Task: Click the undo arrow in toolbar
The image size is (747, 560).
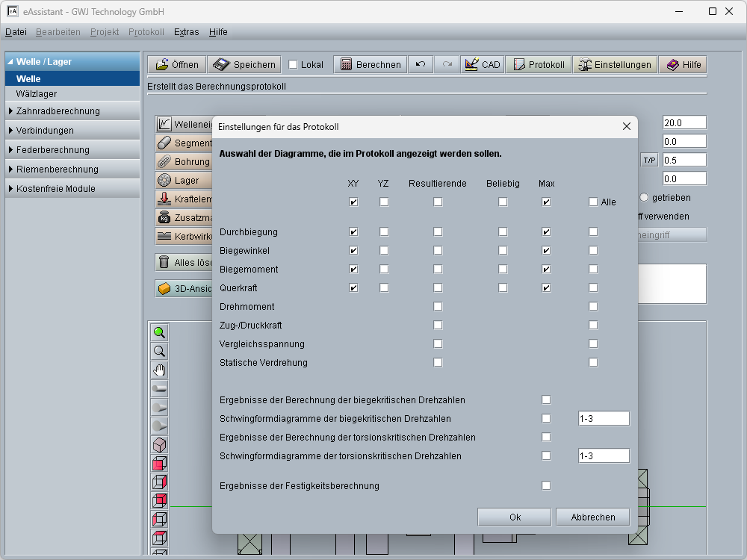Action: (x=421, y=65)
